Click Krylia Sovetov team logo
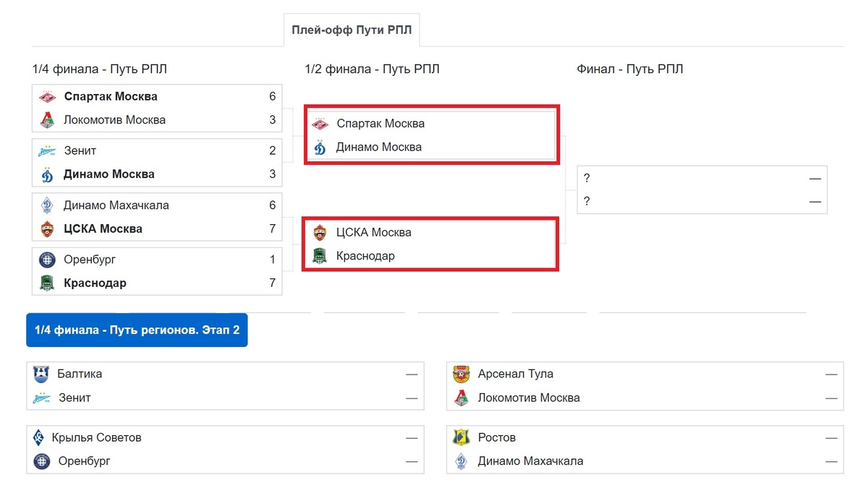This screenshot has height=488, width=868. click(39, 437)
